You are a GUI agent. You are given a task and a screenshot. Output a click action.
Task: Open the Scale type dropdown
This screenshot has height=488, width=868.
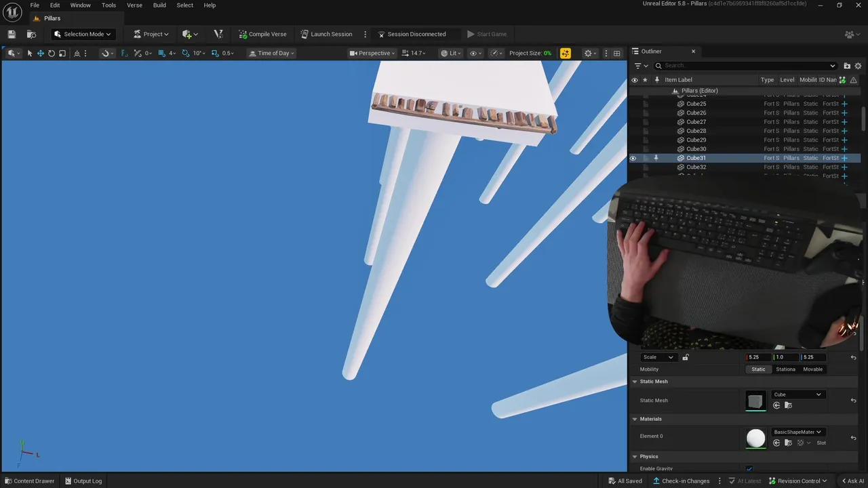coord(658,357)
